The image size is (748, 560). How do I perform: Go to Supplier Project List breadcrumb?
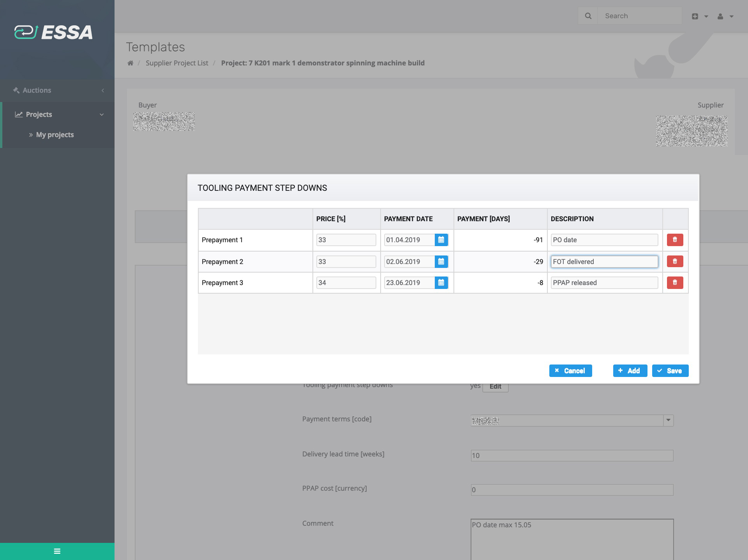click(x=177, y=63)
